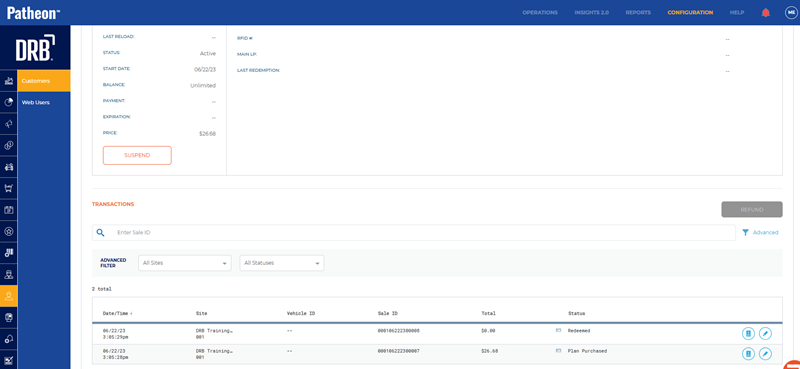
Task: Expand the All Statuses dropdown
Action: click(282, 263)
